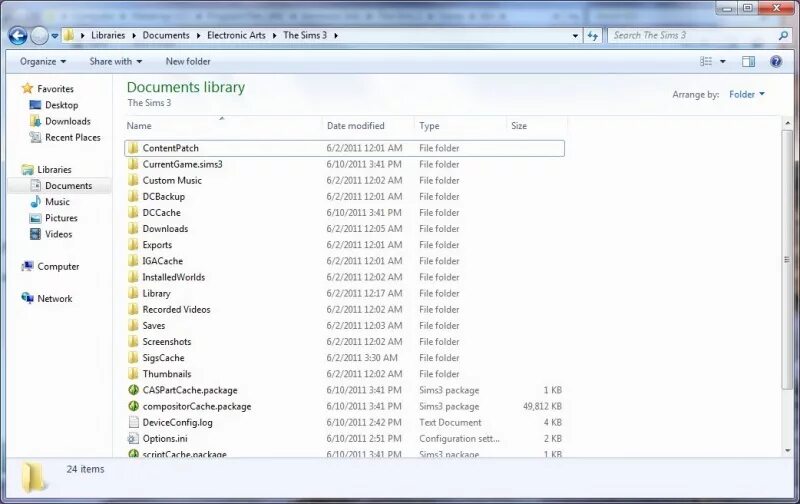
Task: Click the DeviceConfig.log document icon
Action: pos(133,422)
